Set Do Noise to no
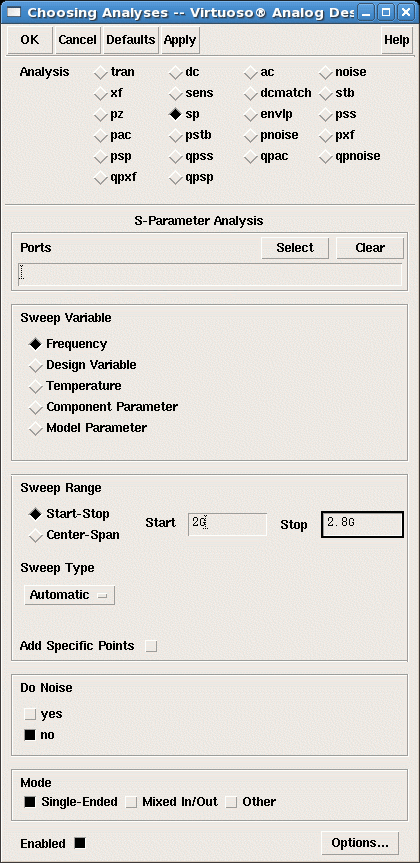The width and height of the screenshot is (420, 863). click(x=30, y=735)
